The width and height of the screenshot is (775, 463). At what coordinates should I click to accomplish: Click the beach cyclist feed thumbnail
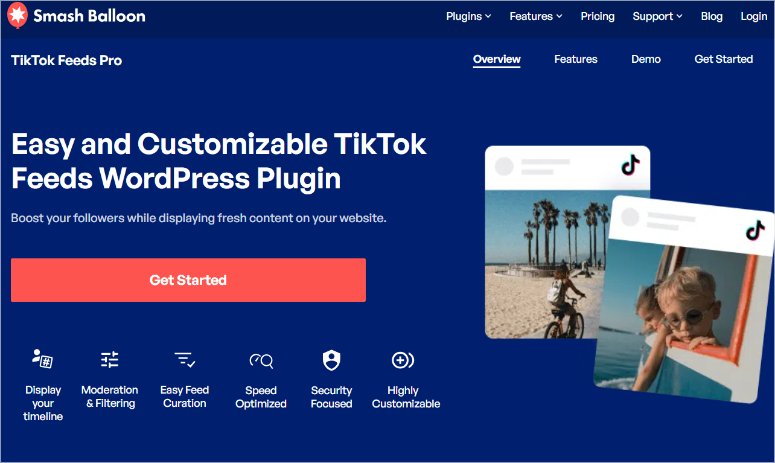pyautogui.click(x=546, y=264)
